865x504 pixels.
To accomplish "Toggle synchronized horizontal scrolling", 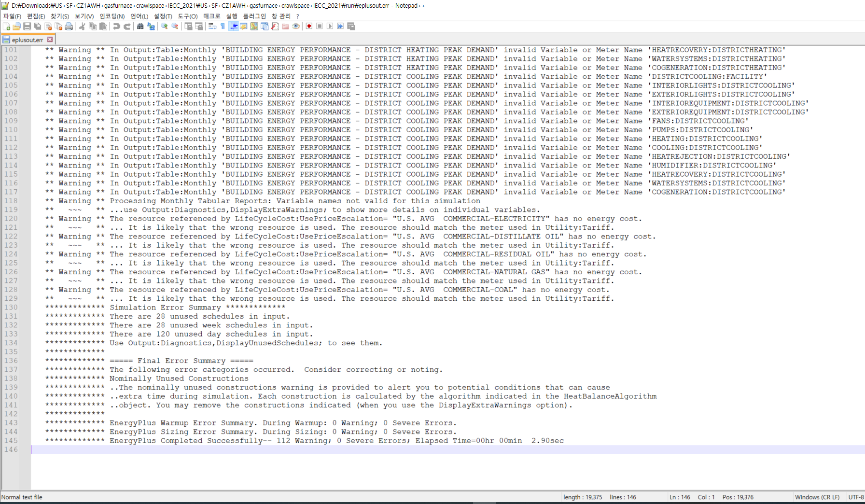I will pyautogui.click(x=199, y=26).
